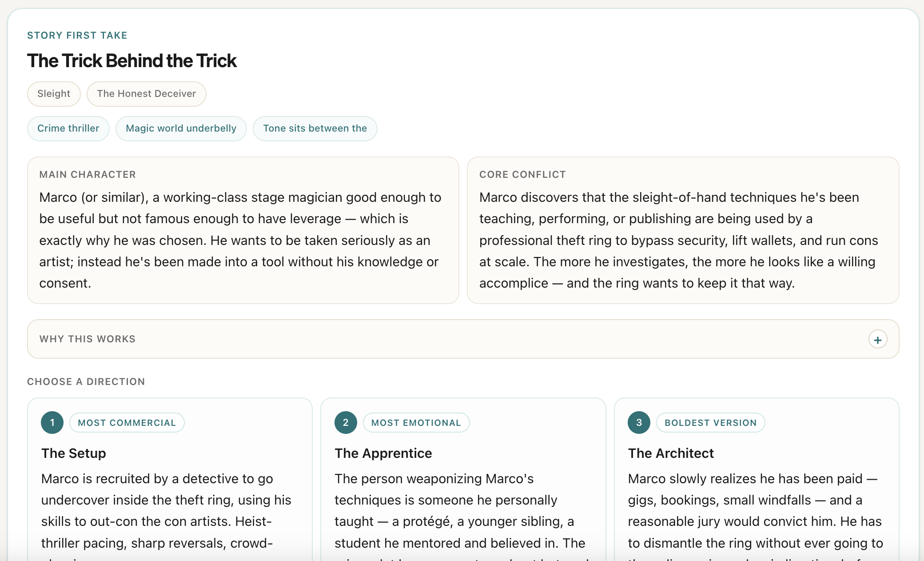Choose The Apprentice direction card
Image resolution: width=924 pixels, height=561 pixels.
tap(463, 479)
